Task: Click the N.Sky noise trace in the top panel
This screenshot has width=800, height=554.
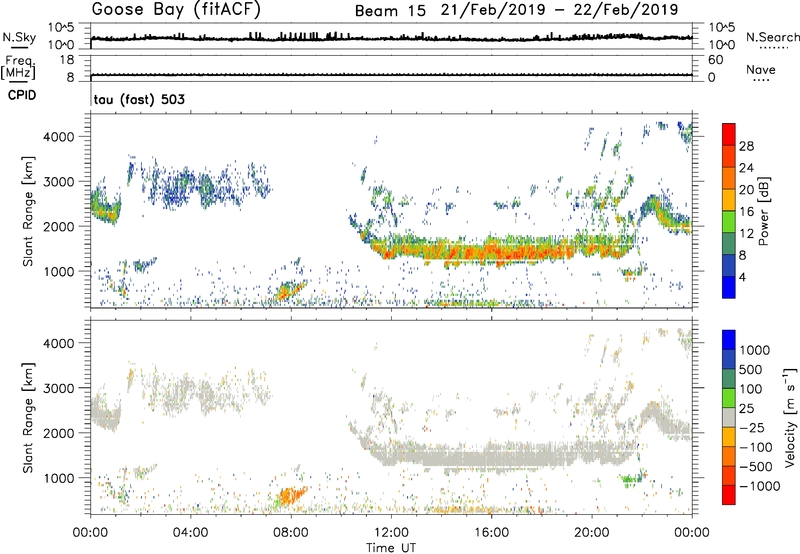Action: [391, 38]
